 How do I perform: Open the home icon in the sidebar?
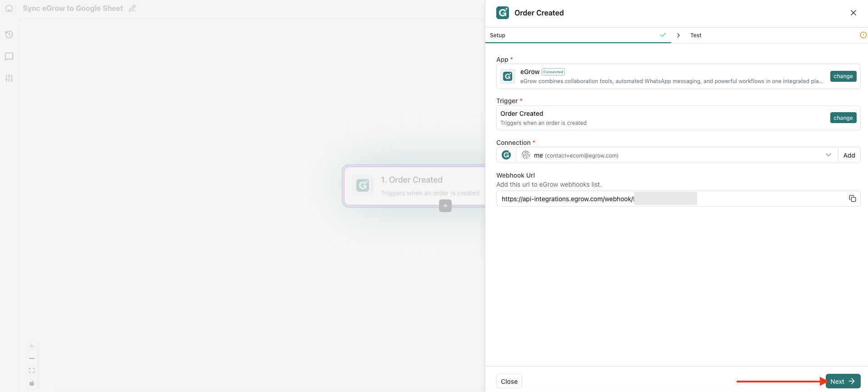pos(9,8)
